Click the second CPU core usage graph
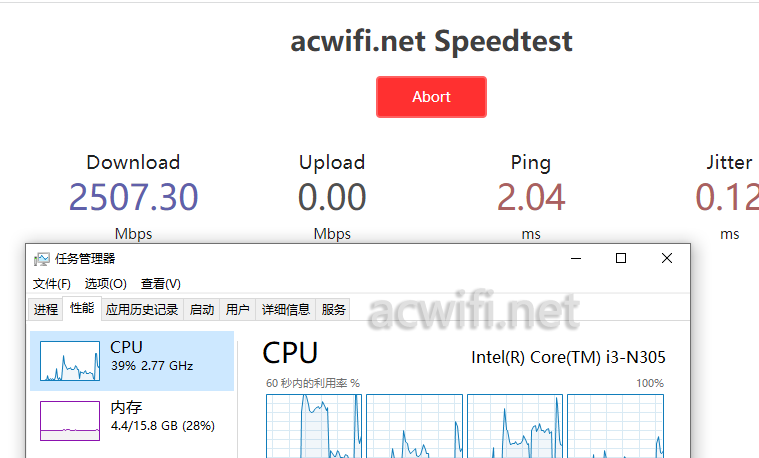Viewport: 759px width, 458px height. (414, 426)
